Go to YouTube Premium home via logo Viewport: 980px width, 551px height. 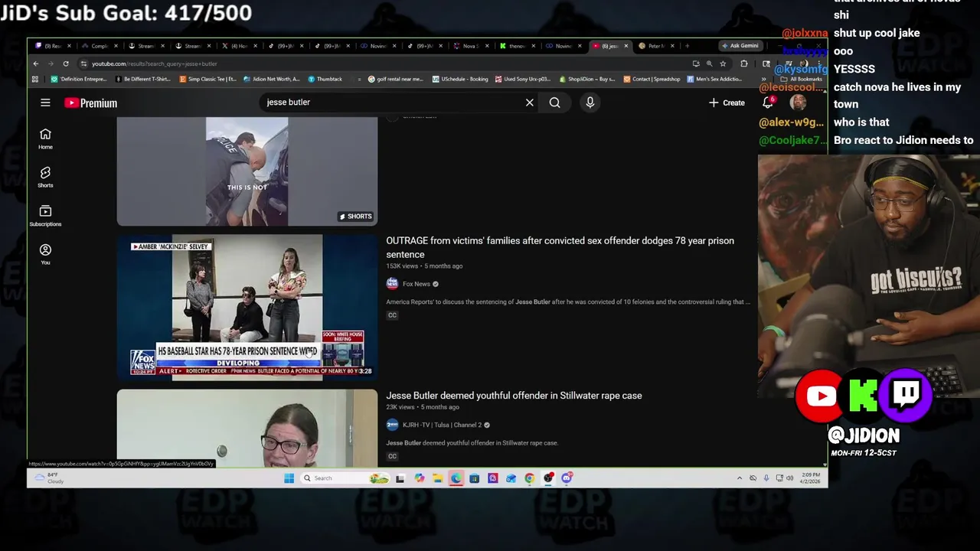tap(90, 103)
